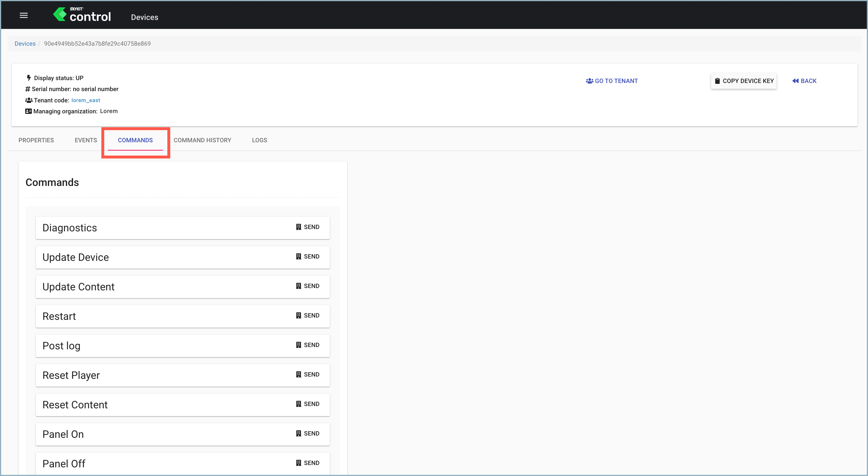
Task: Click the Reset Content SEND button
Action: pos(307,404)
